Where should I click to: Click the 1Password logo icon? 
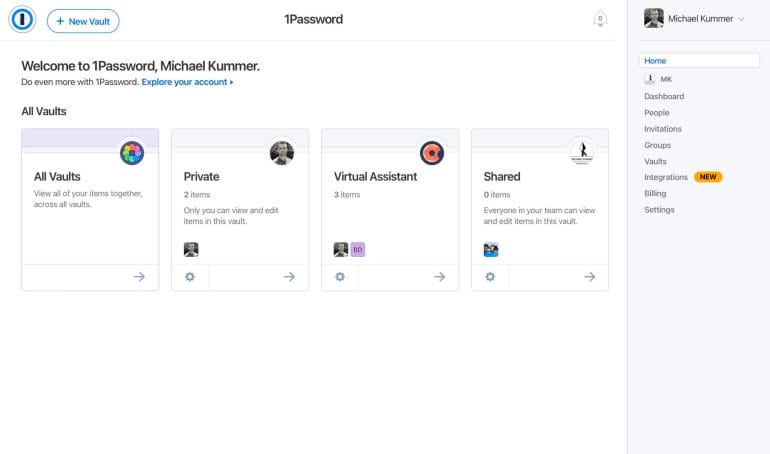[x=22, y=19]
